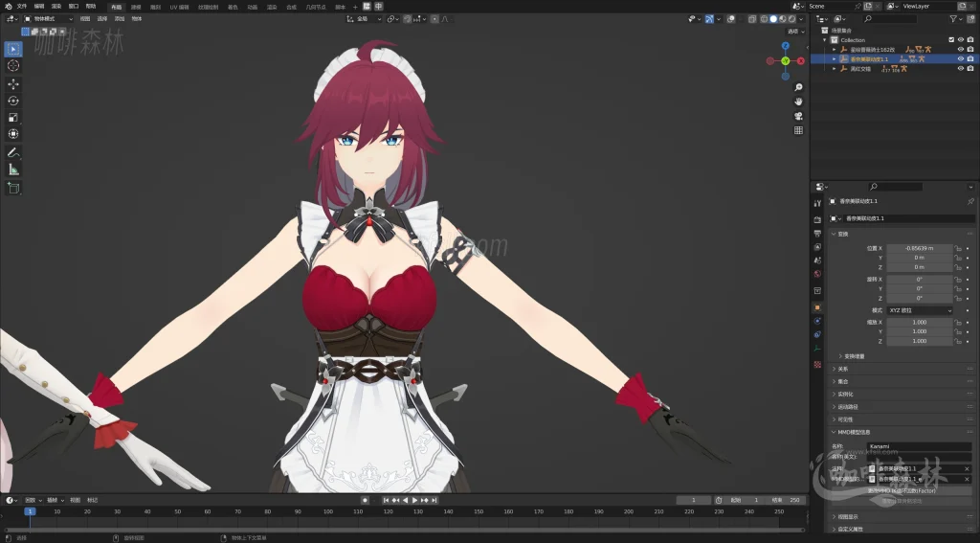Collapse the Collection tree in outliner
The height and width of the screenshot is (543, 980).
coord(824,40)
